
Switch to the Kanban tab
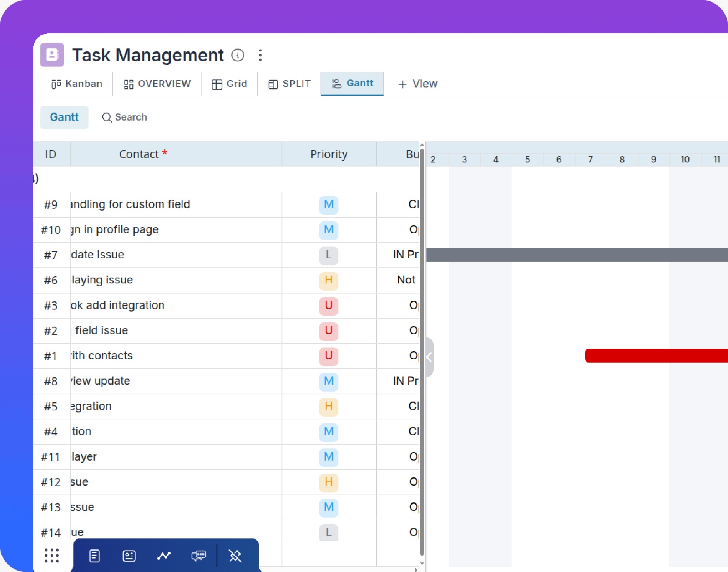[76, 84]
